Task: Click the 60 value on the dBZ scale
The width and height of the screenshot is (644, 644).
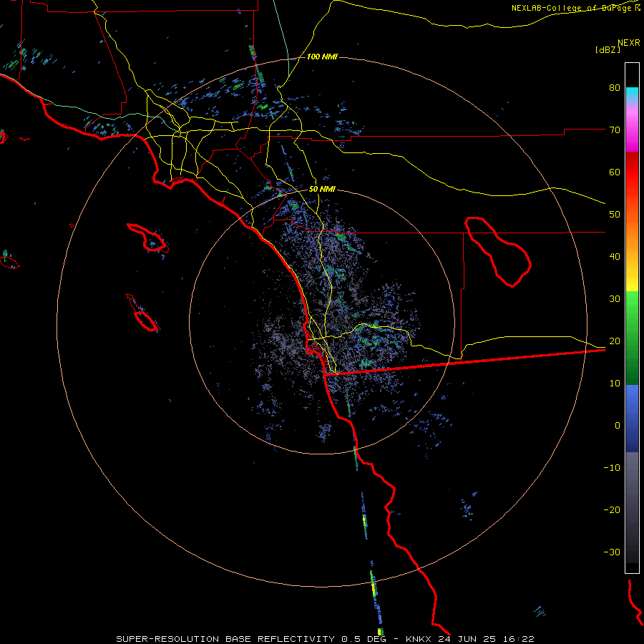Action: [615, 172]
